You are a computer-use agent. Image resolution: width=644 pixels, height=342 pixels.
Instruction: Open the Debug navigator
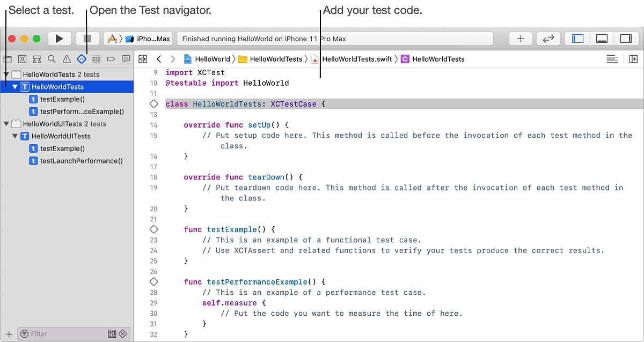[96, 59]
